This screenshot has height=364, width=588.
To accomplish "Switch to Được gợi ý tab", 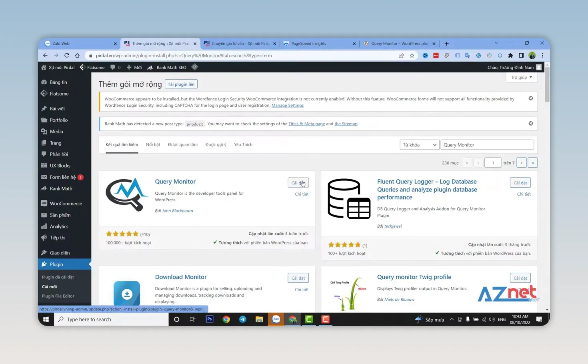I will click(216, 144).
